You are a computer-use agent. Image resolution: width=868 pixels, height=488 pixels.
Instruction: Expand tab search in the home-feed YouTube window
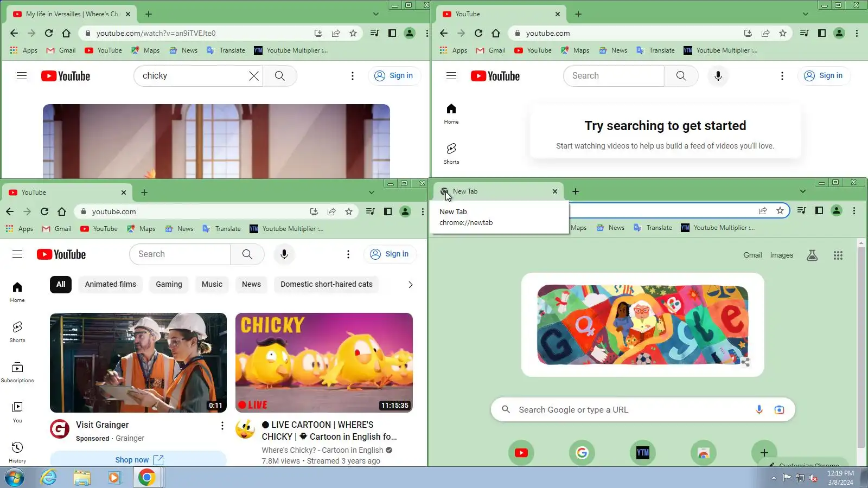point(372,192)
